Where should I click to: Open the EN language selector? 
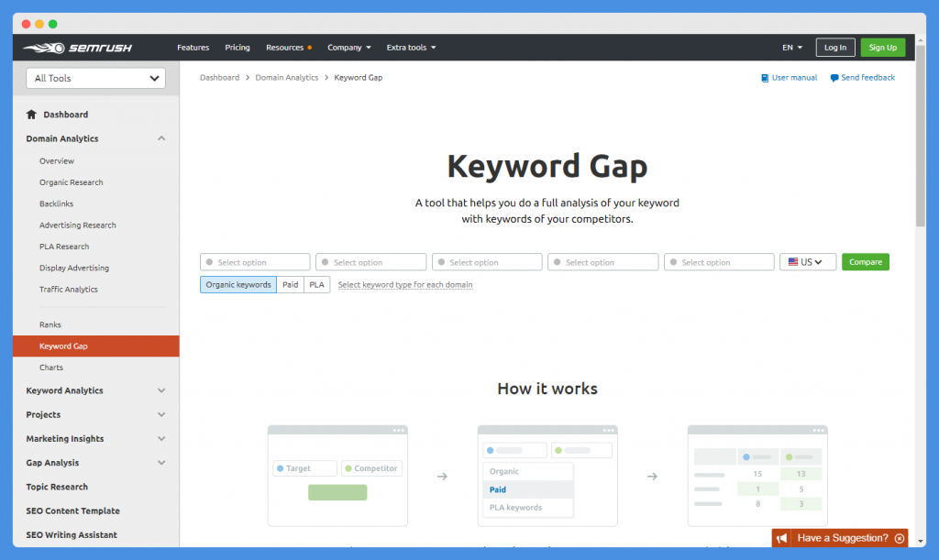click(791, 48)
